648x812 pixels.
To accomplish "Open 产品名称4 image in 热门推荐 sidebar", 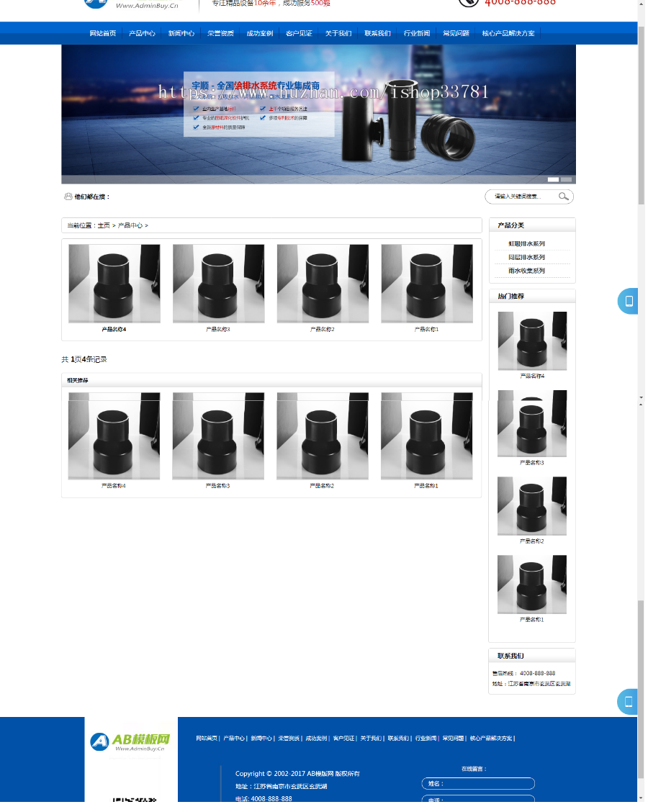I will [x=532, y=340].
